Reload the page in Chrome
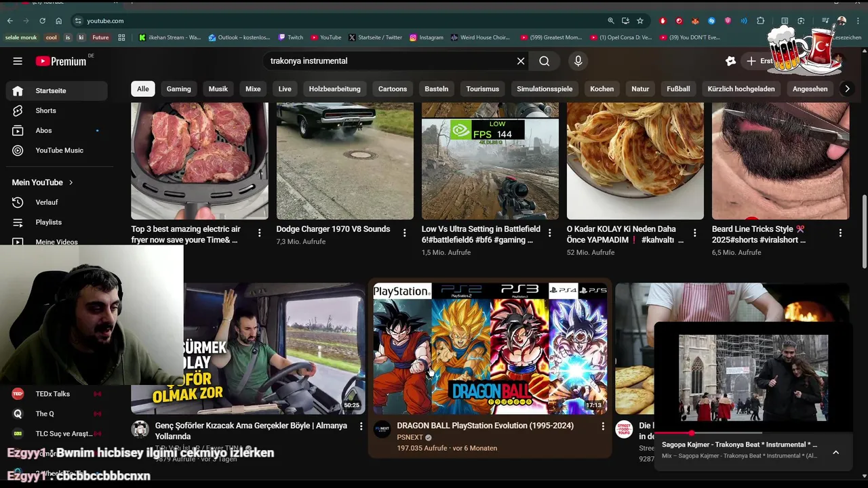This screenshot has height=488, width=868. (x=42, y=21)
